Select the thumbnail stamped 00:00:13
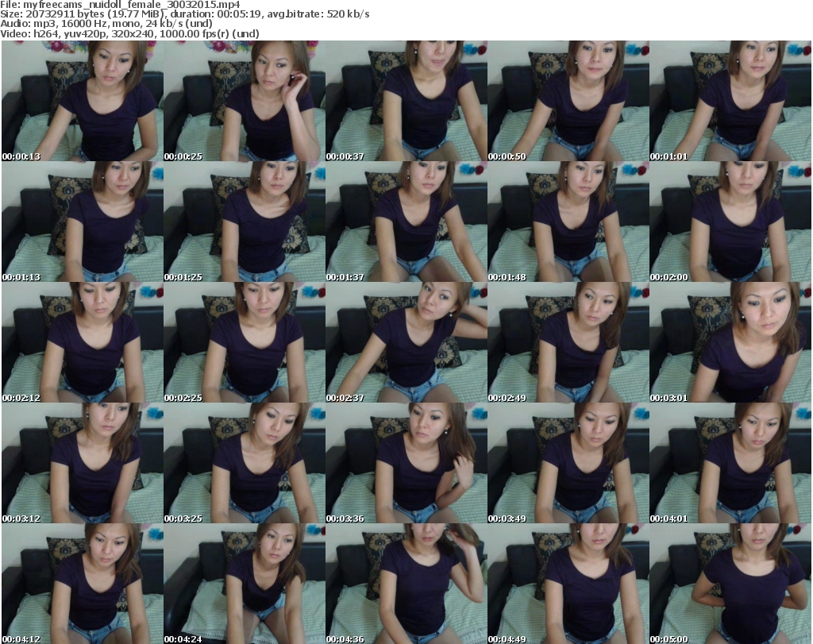The height and width of the screenshot is (644, 813). pos(83,101)
